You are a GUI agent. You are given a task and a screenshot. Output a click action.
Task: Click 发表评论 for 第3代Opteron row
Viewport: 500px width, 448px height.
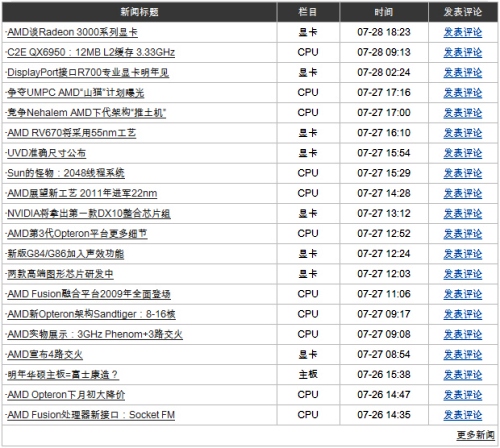463,234
